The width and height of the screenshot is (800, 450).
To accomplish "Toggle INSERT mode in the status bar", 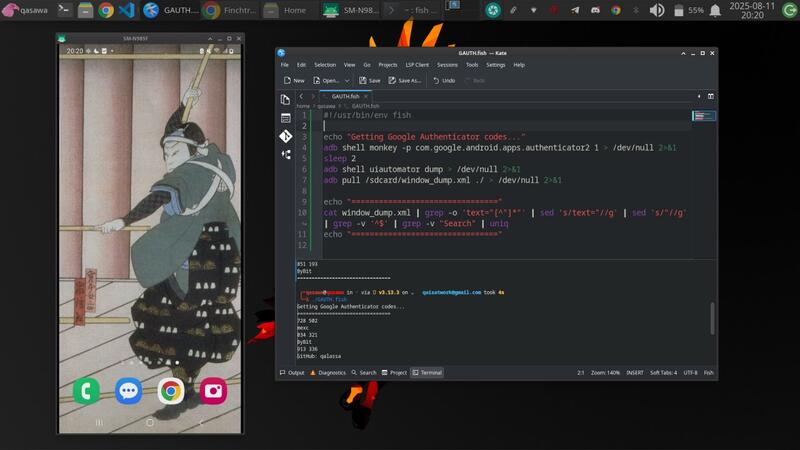I will coord(633,372).
